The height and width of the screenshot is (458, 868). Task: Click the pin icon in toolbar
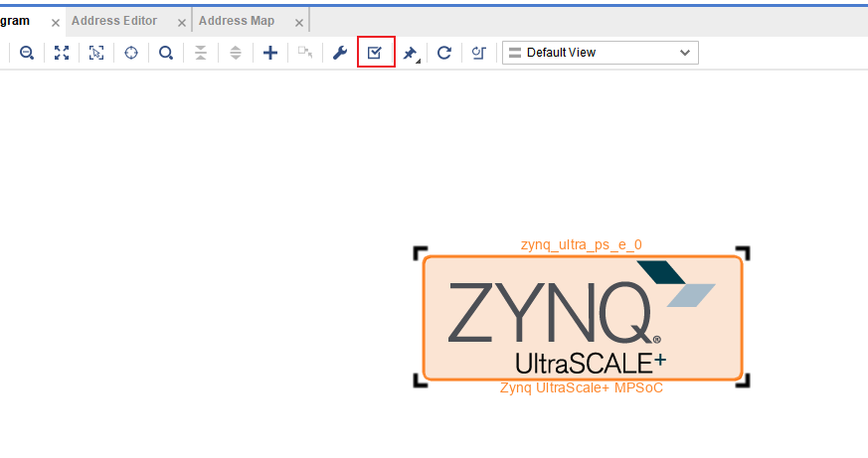point(411,53)
